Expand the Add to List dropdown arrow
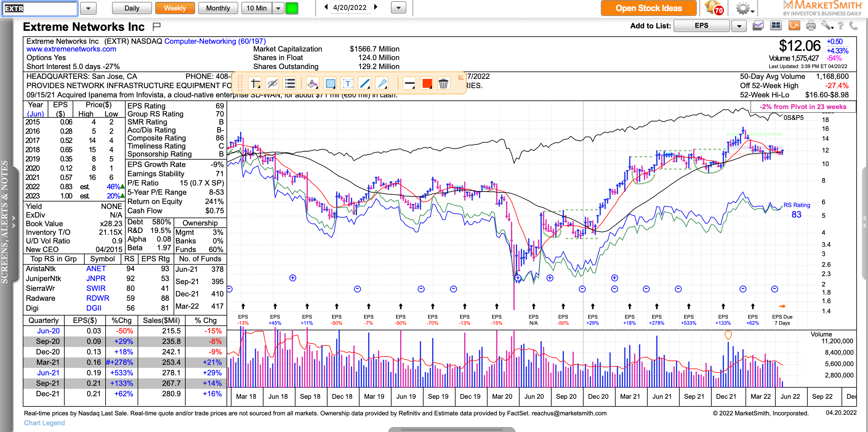Screen dimensions: 868x432 pyautogui.click(x=739, y=26)
